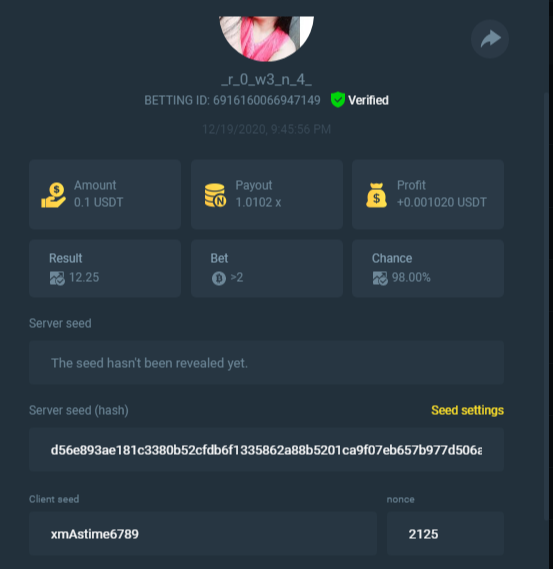This screenshot has width=553, height=569.
Task: Click the share arrow icon
Action: click(x=490, y=39)
